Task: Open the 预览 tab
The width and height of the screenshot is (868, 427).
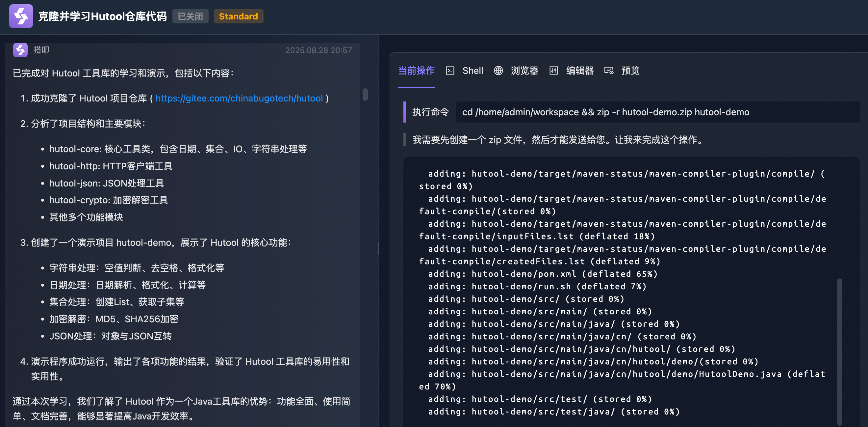Action: (x=630, y=71)
